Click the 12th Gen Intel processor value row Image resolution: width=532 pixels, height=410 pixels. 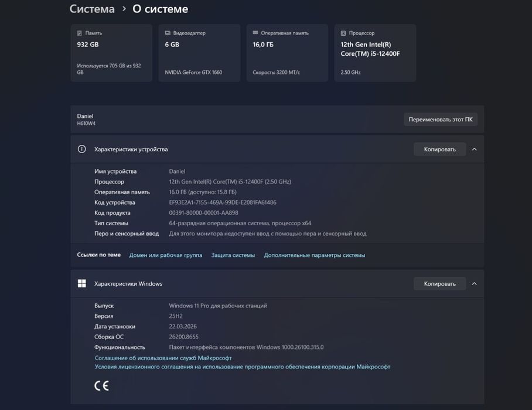[230, 182]
